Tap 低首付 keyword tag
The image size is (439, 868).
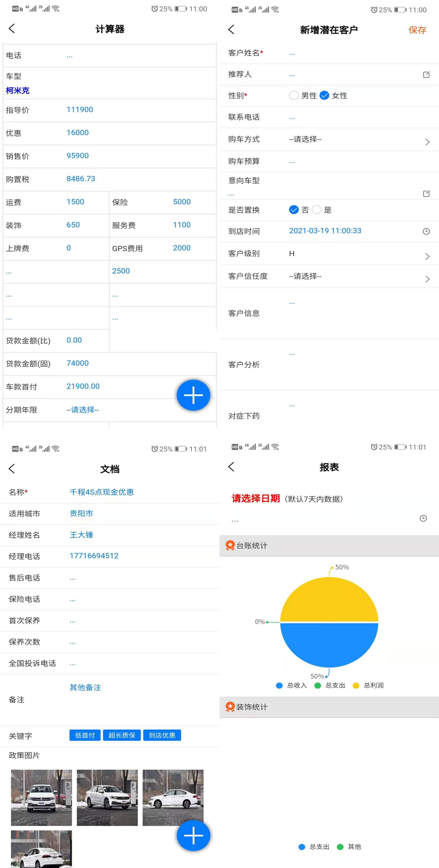coord(85,735)
